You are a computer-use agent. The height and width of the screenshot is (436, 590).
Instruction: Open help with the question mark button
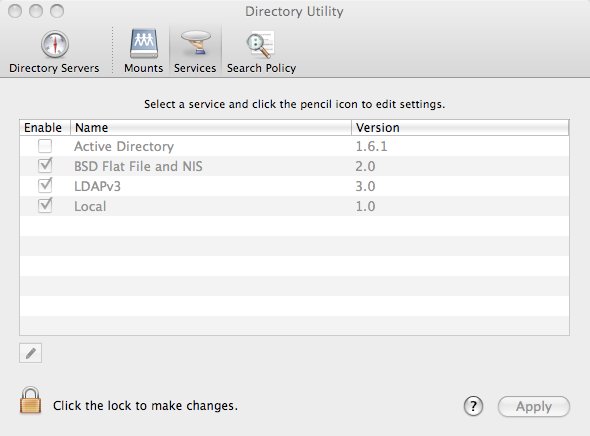[473, 406]
